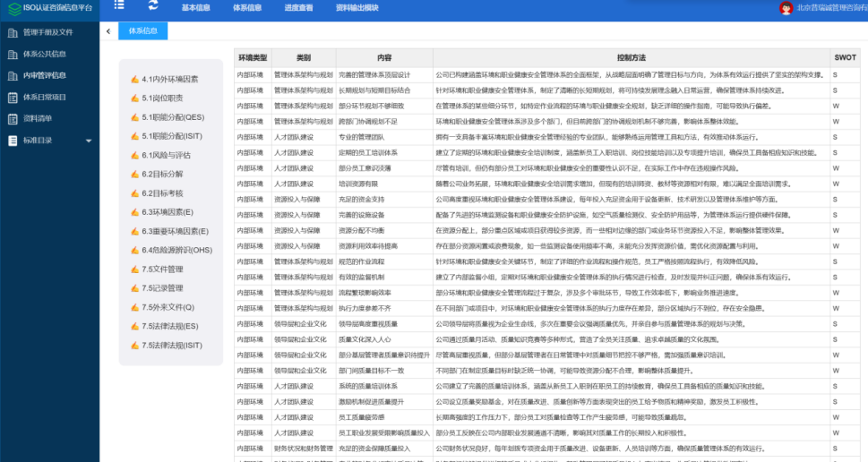Click flame icon beside 5.1职能分配(QES)

click(x=134, y=117)
